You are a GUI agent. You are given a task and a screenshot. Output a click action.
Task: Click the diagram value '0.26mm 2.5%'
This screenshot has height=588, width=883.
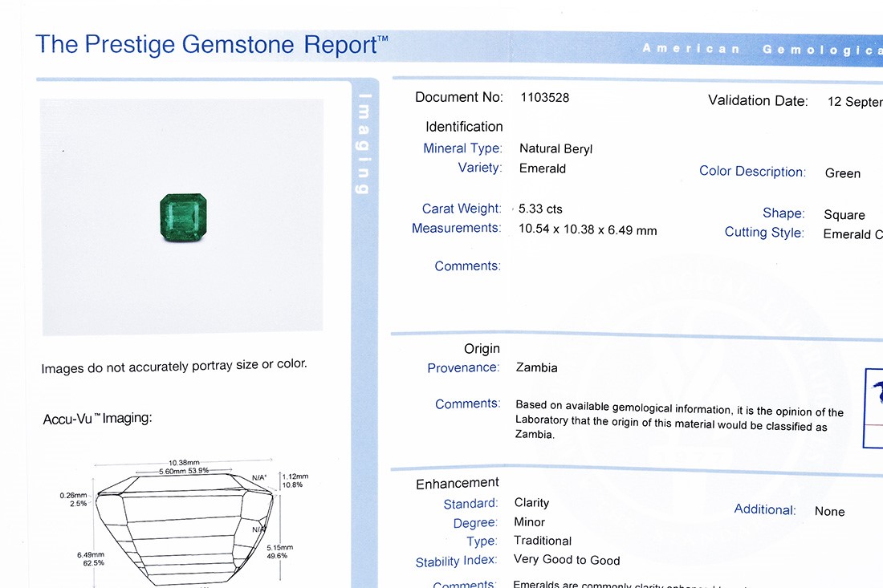pos(74,500)
